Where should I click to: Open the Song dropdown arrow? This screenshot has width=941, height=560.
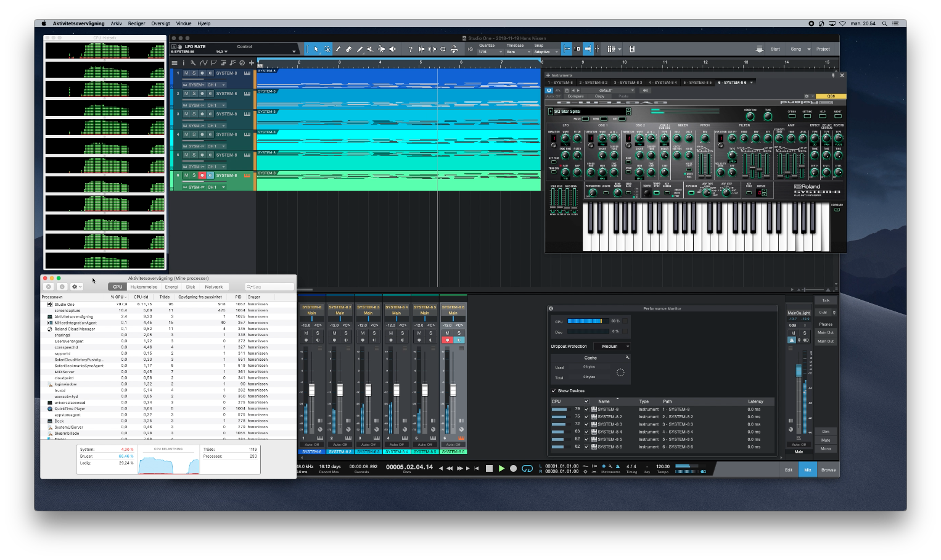(809, 49)
